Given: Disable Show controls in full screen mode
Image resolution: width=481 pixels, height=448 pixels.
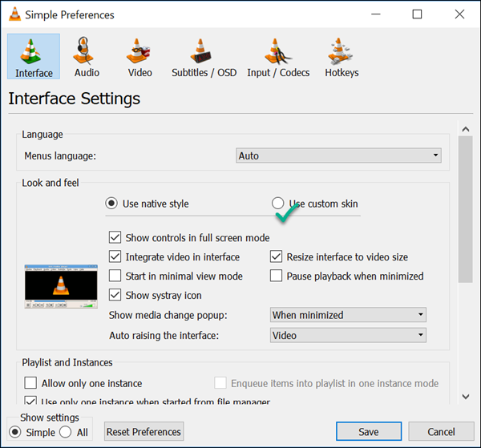Looking at the screenshot, I should point(115,238).
